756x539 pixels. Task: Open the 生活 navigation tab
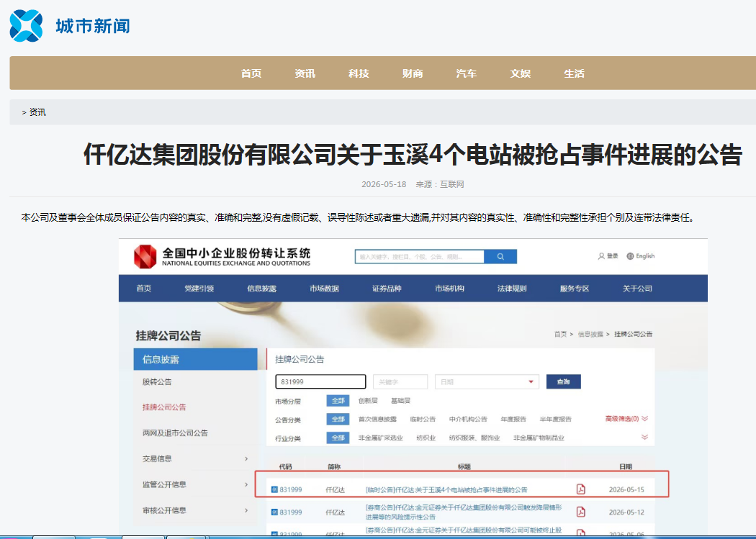575,73
